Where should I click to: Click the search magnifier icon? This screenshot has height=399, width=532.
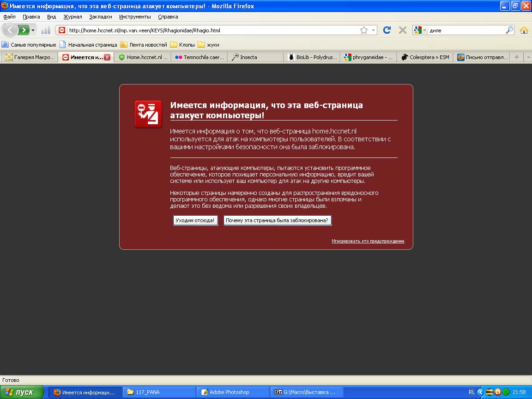coord(509,30)
